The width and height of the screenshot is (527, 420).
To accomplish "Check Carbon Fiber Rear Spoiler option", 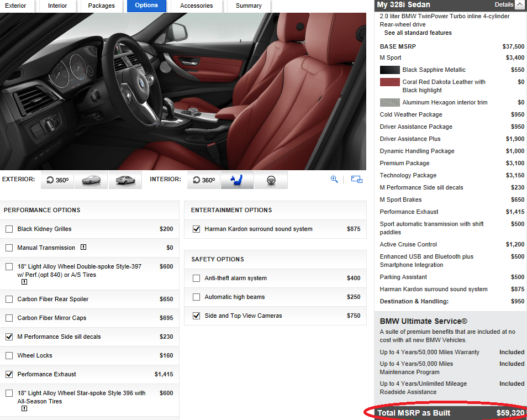I will [x=9, y=300].
